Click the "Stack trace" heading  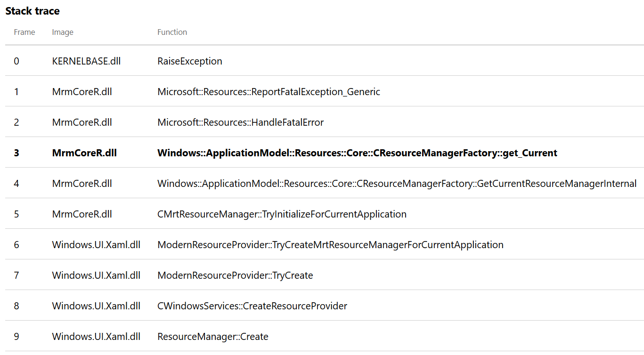[x=33, y=10]
